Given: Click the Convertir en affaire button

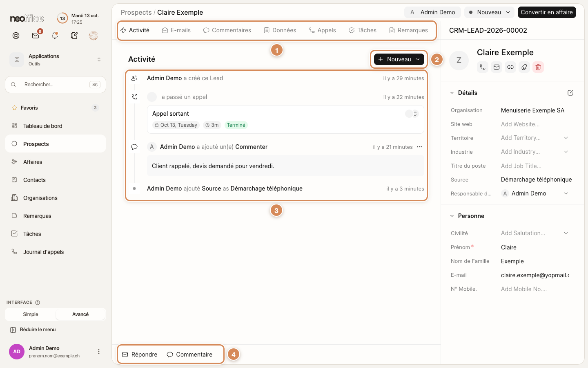Looking at the screenshot, I should (547, 12).
